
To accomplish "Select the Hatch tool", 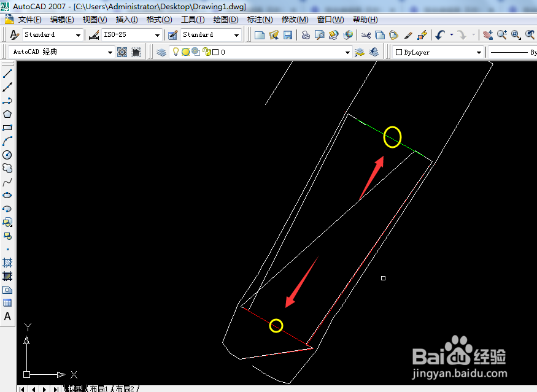I will 7,263.
